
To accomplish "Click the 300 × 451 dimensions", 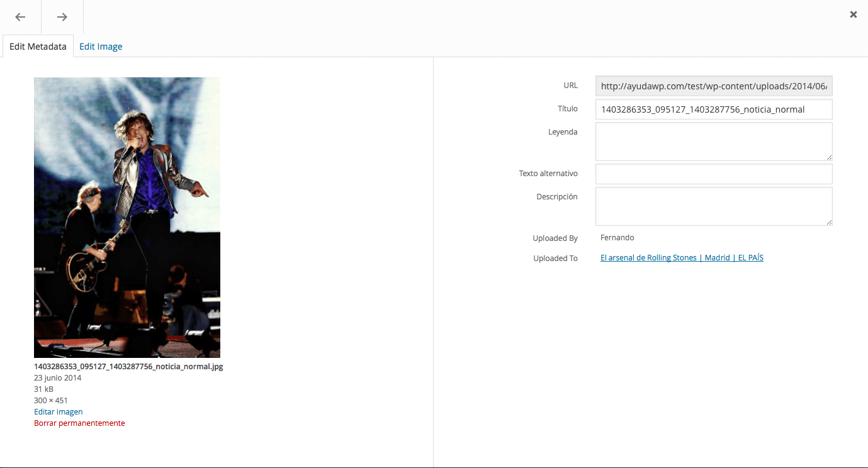I will 51,400.
